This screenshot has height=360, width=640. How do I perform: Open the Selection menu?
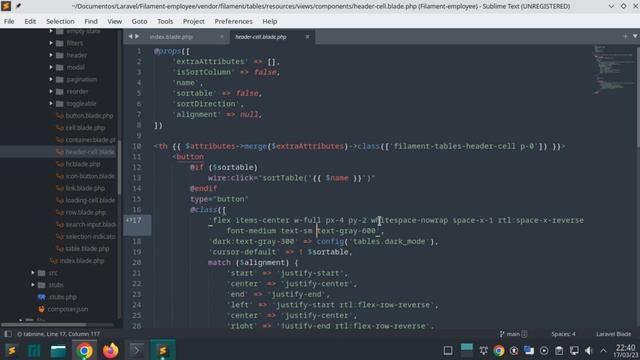point(60,21)
